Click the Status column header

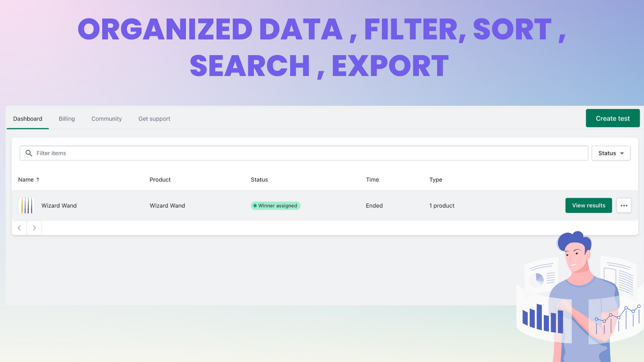tap(259, 179)
